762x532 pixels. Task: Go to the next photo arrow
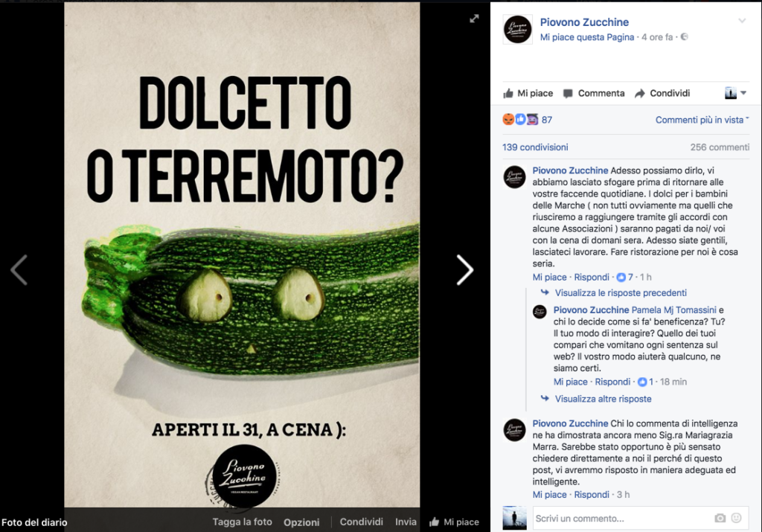(464, 269)
